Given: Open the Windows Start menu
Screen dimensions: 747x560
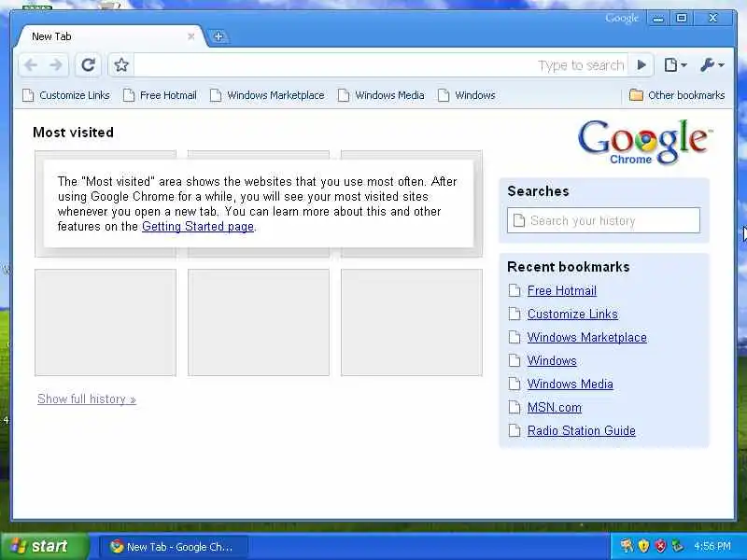Looking at the screenshot, I should coord(44,546).
